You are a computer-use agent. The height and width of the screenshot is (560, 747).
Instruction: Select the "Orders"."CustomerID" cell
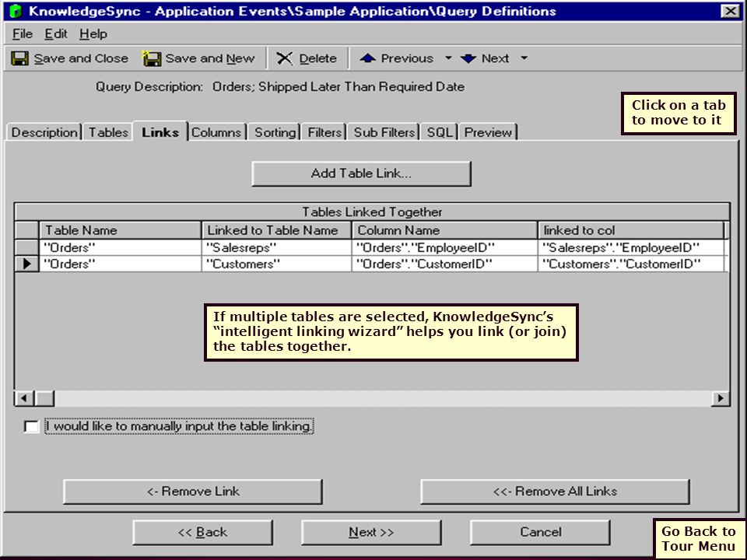point(444,264)
